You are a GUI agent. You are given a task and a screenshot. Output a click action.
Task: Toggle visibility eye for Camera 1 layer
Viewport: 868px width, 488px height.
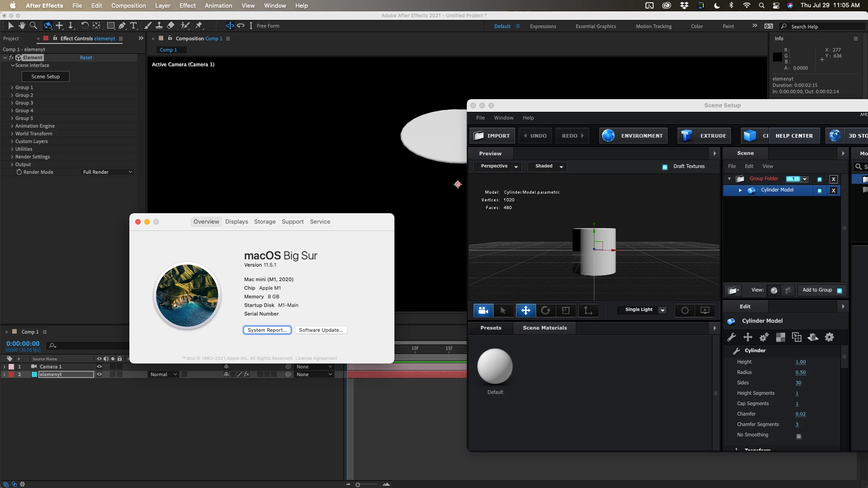pyautogui.click(x=100, y=367)
